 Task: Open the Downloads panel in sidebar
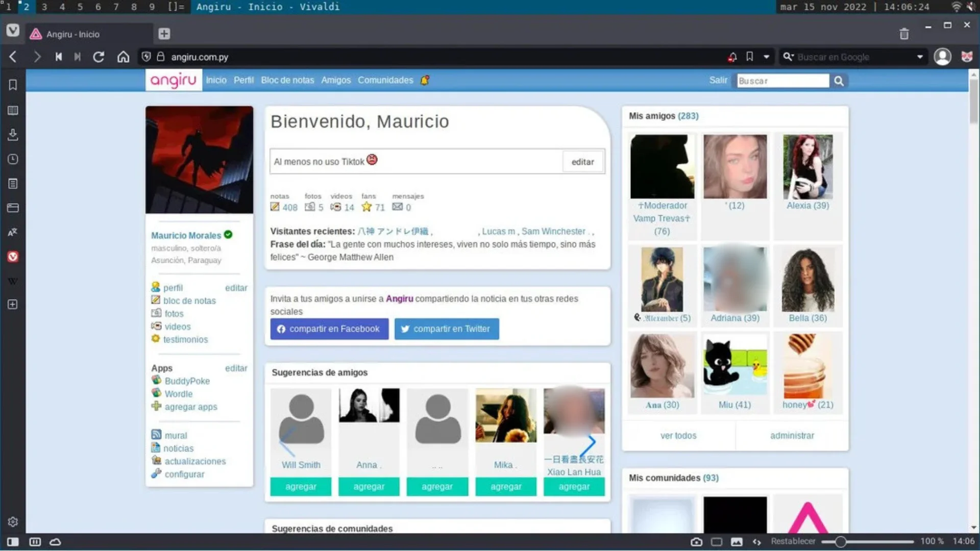point(13,134)
